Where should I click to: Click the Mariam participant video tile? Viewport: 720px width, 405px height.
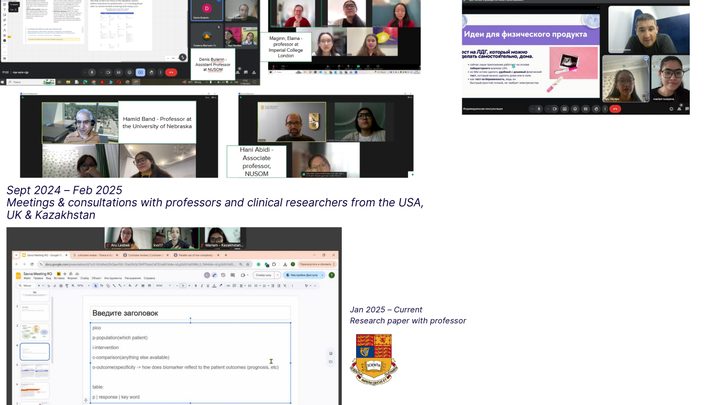pos(223,238)
